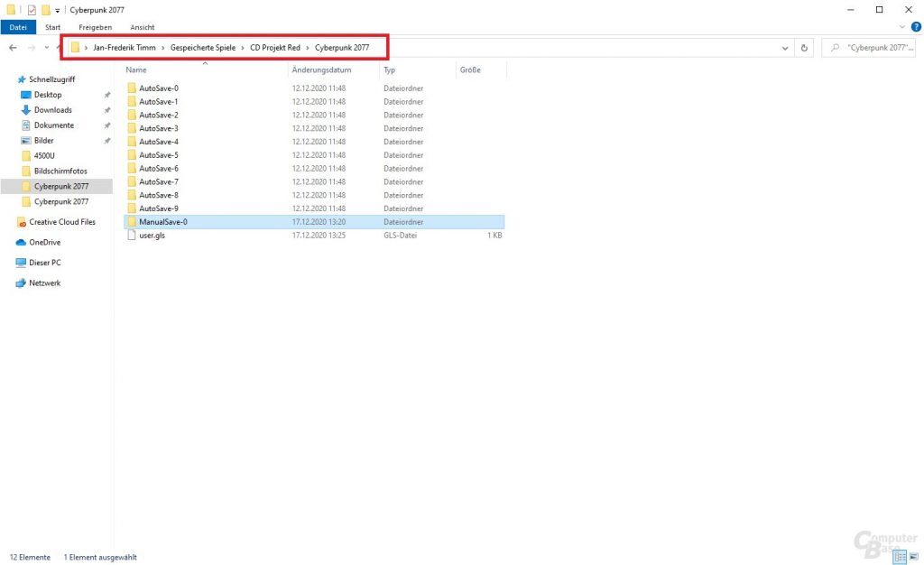Click the pin icon next to Dokumente
924x565 pixels.
click(107, 125)
